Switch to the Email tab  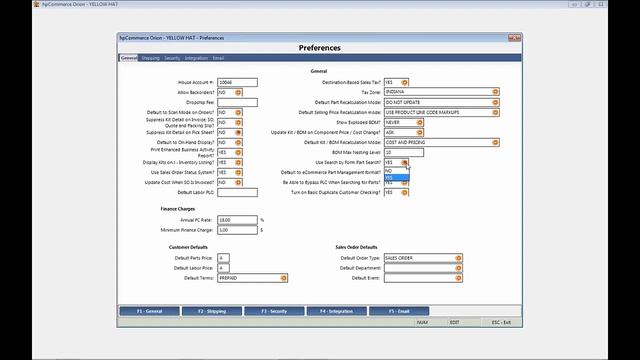[x=218, y=58]
